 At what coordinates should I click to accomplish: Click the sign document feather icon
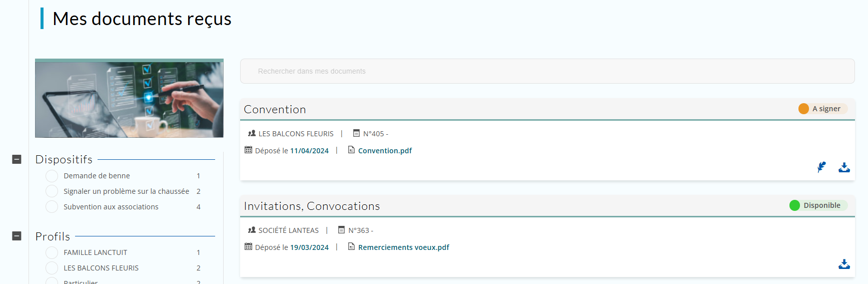821,167
